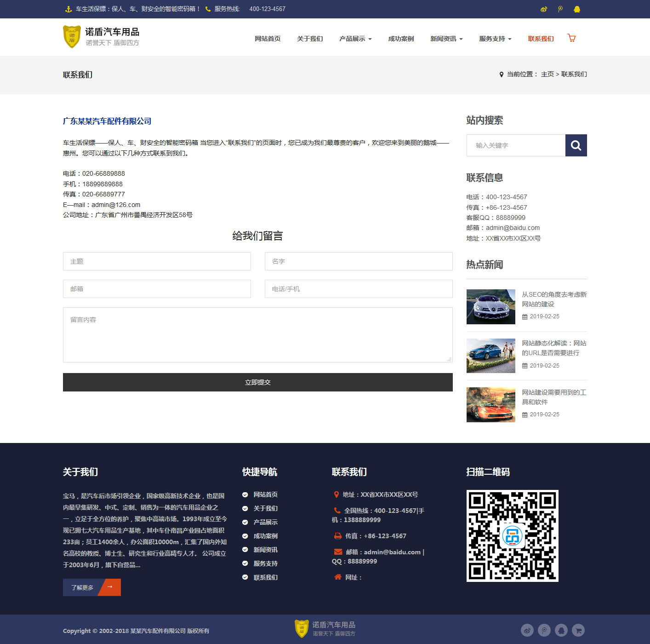The height and width of the screenshot is (644, 650).
Task: Click the footer QQ circle icon
Action: 561,630
